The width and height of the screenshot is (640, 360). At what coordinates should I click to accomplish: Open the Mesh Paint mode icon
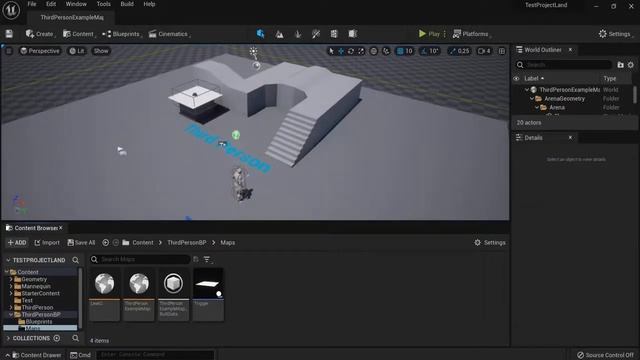point(316,34)
